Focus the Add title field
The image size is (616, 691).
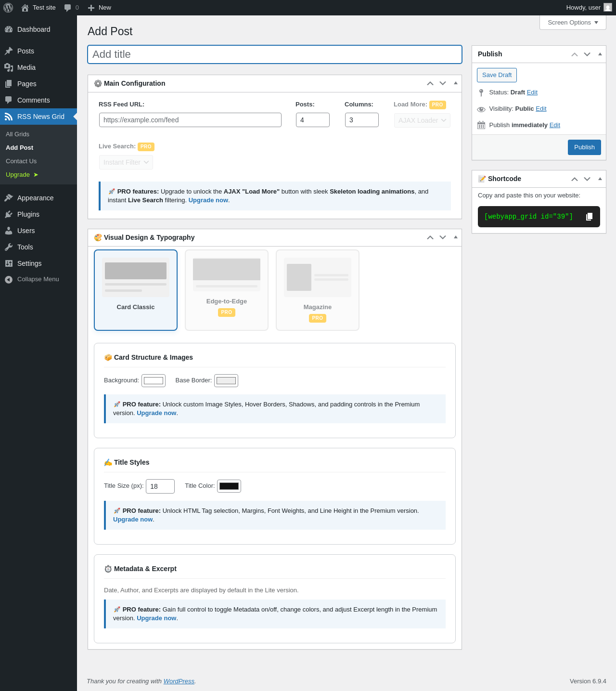pyautogui.click(x=275, y=54)
